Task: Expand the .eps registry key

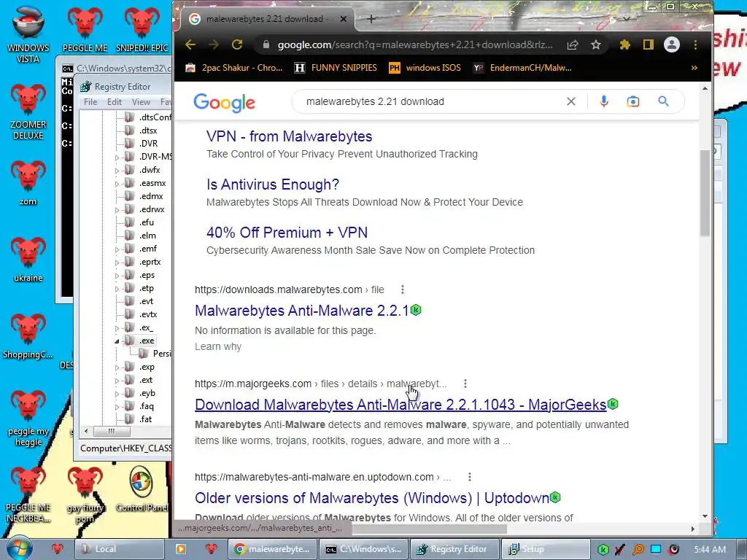Action: click(x=117, y=275)
